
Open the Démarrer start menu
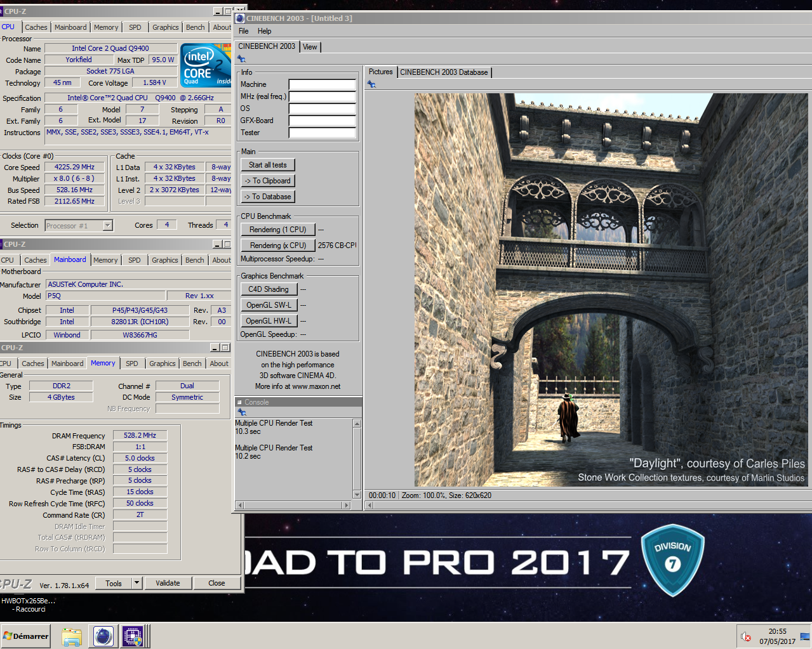coord(25,636)
